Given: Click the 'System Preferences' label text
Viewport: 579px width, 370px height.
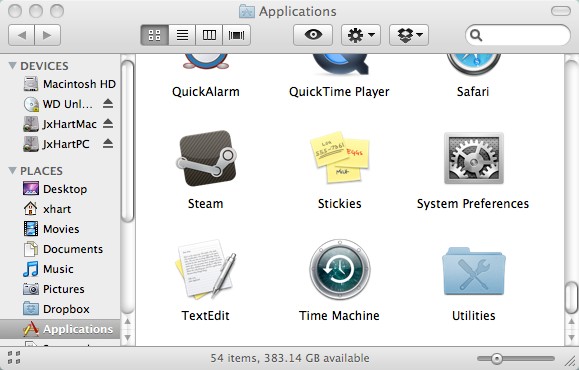Looking at the screenshot, I should point(473,204).
